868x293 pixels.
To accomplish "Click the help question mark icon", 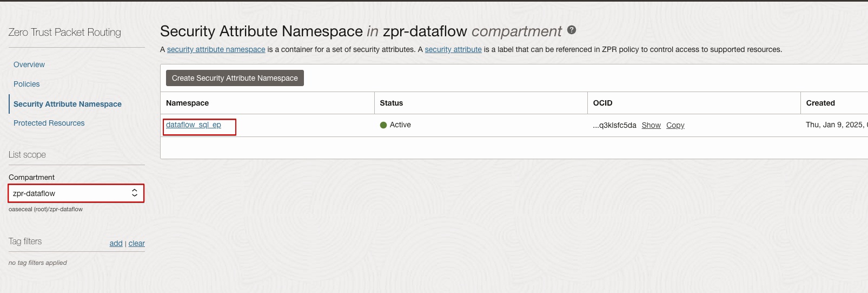I will (572, 30).
